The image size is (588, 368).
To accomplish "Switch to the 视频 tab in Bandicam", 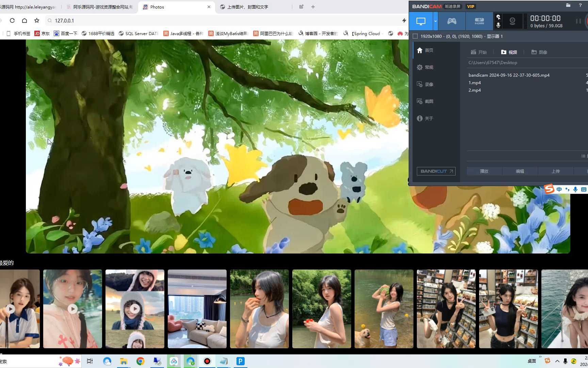I will click(509, 52).
